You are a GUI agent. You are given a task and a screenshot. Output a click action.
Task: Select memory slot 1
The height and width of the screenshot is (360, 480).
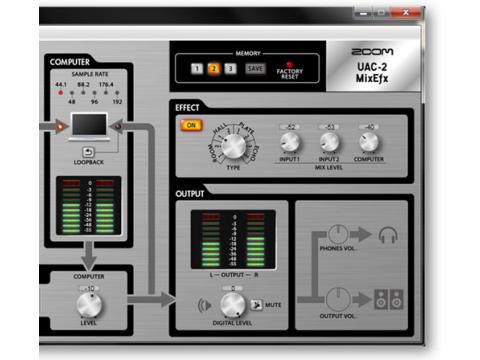(197, 69)
